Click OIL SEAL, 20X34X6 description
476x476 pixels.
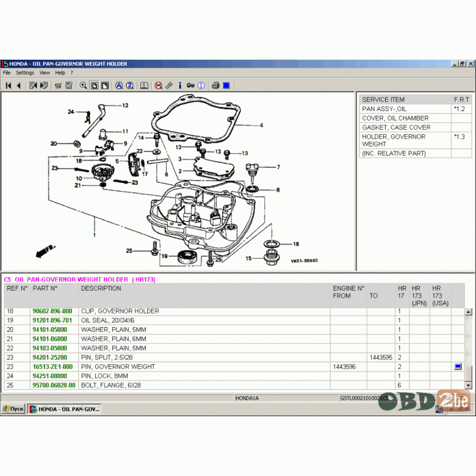(107, 320)
